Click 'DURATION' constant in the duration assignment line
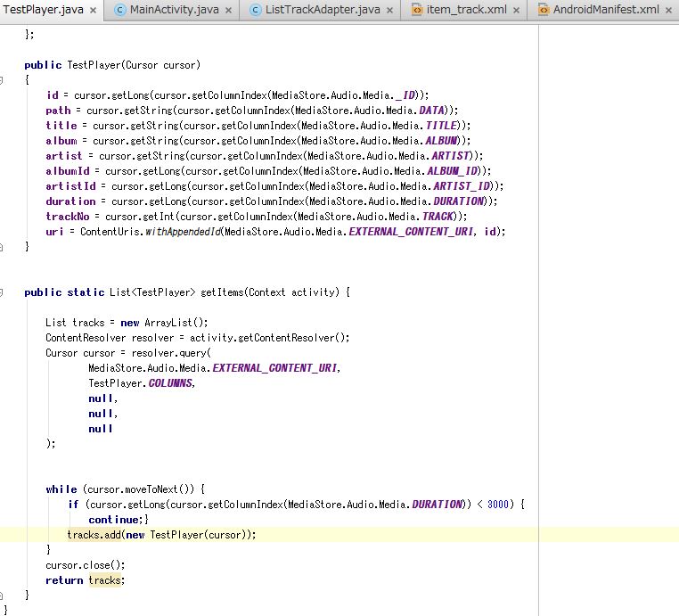679x616 pixels. 459,201
